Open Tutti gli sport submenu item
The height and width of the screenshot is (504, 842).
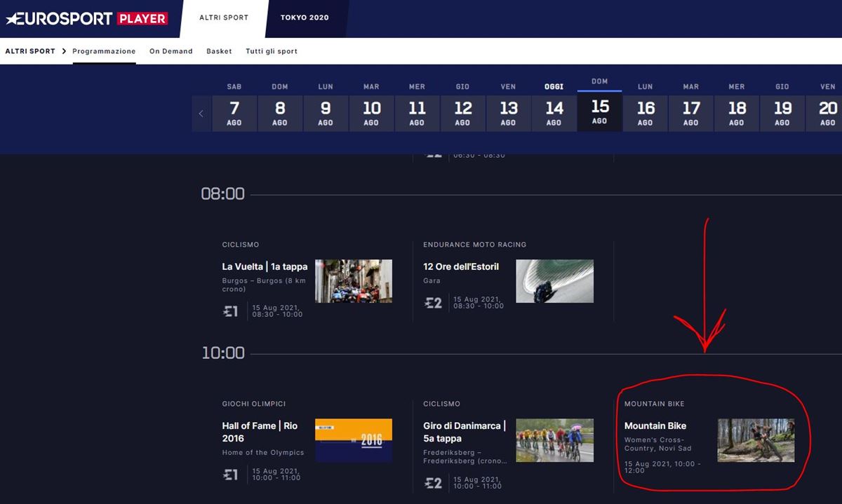[272, 51]
